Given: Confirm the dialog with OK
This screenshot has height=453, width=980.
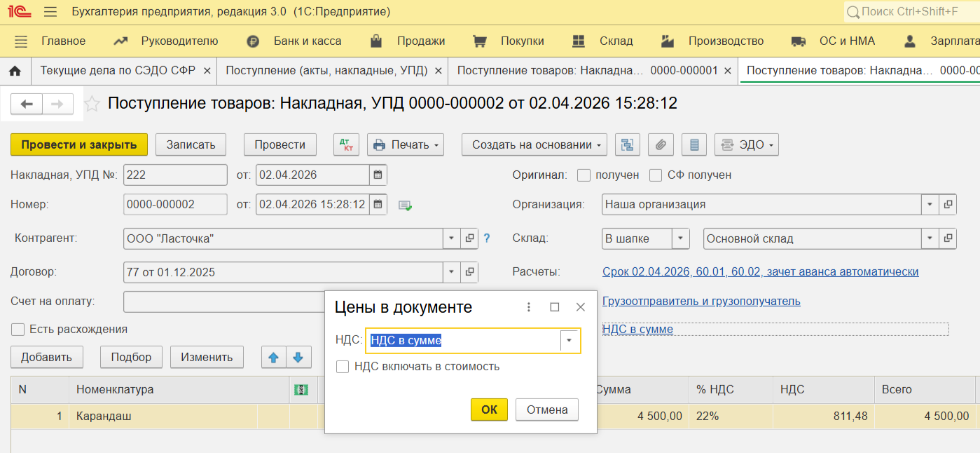Looking at the screenshot, I should 489,410.
